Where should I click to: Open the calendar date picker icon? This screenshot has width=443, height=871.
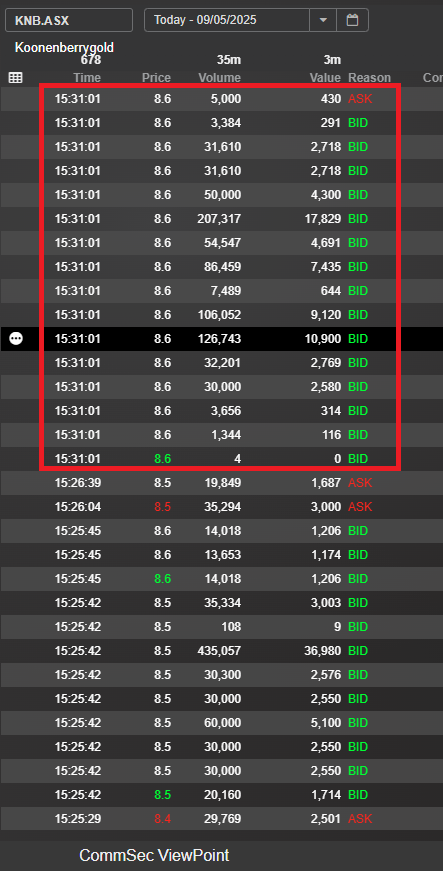352,20
